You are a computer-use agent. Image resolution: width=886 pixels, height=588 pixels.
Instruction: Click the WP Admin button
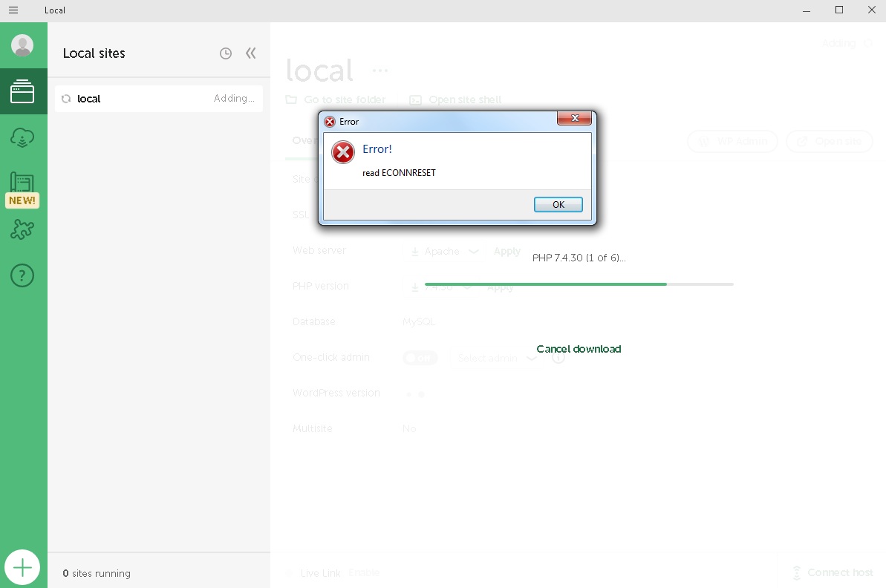coord(733,141)
